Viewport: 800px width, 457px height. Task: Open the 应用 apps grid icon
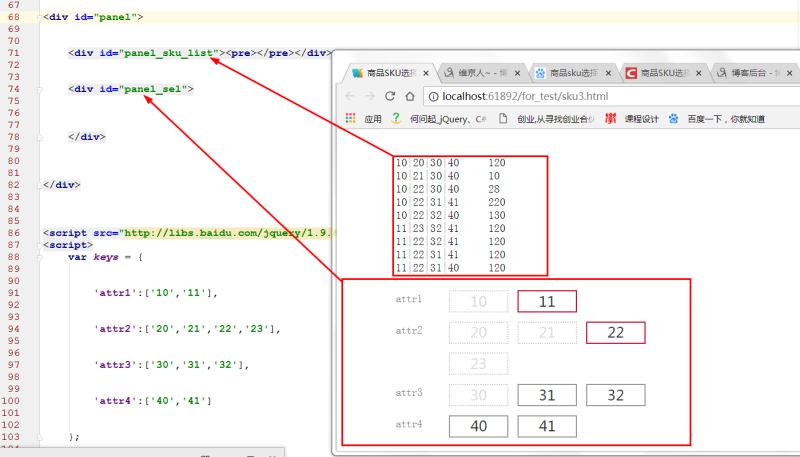(351, 118)
